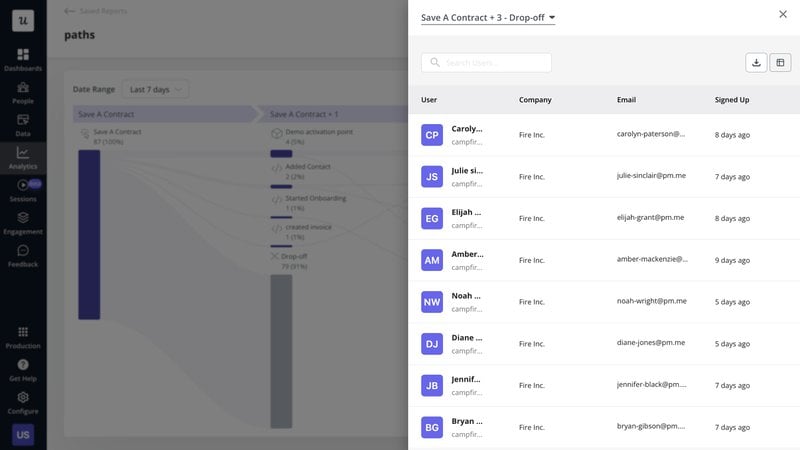Screen dimensions: 800x450
Task: Open the Diane user name
Action: [x=467, y=337]
